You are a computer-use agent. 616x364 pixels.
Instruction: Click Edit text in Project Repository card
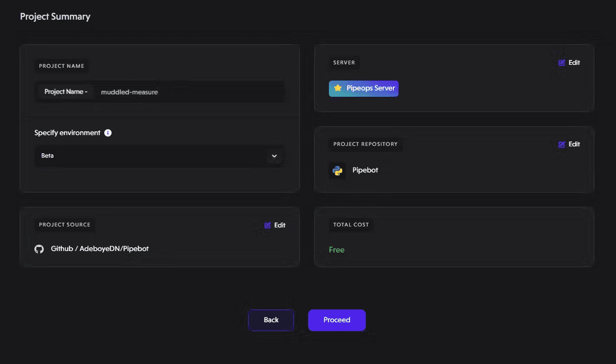[x=574, y=144]
